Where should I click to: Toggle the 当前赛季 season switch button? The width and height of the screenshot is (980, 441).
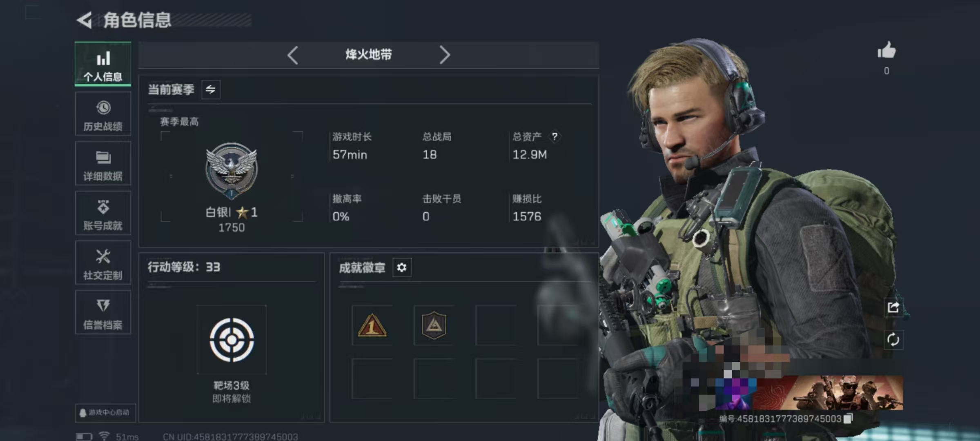[211, 89]
